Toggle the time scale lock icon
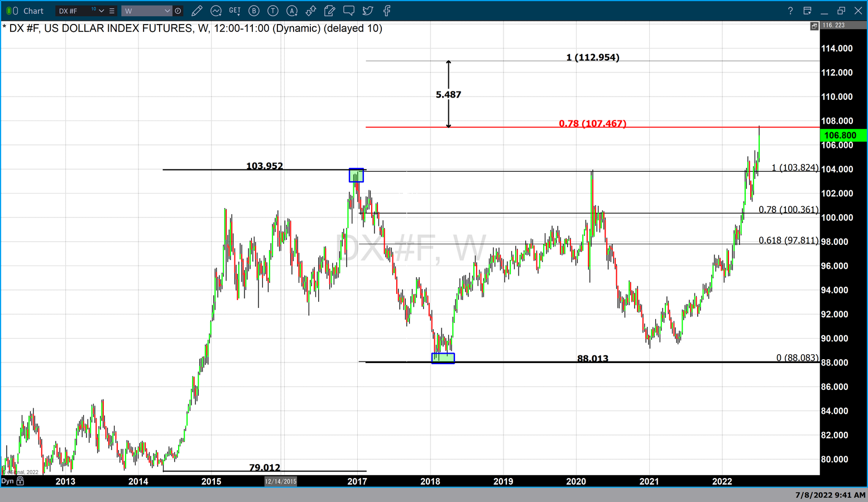Viewport: 868px width, 502px height. [21, 481]
